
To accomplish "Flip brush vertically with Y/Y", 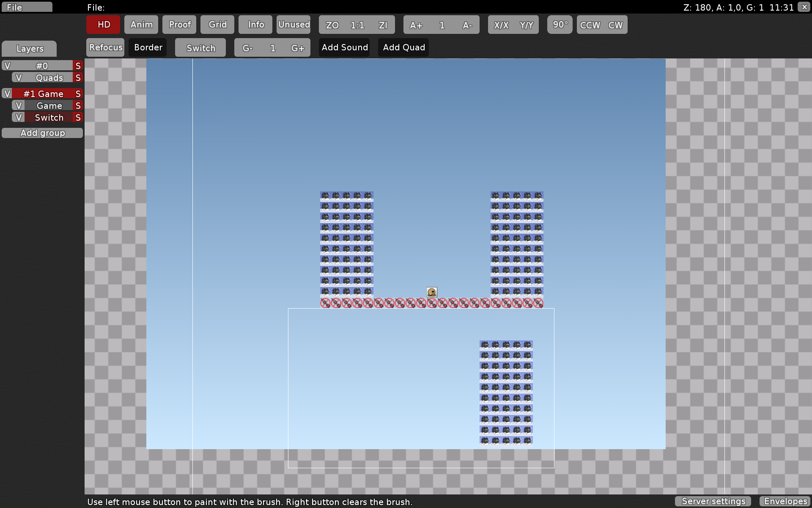I will 527,25.
